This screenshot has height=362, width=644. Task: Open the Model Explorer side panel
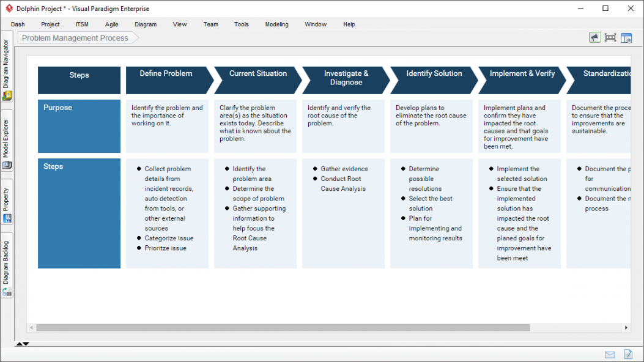[7, 142]
